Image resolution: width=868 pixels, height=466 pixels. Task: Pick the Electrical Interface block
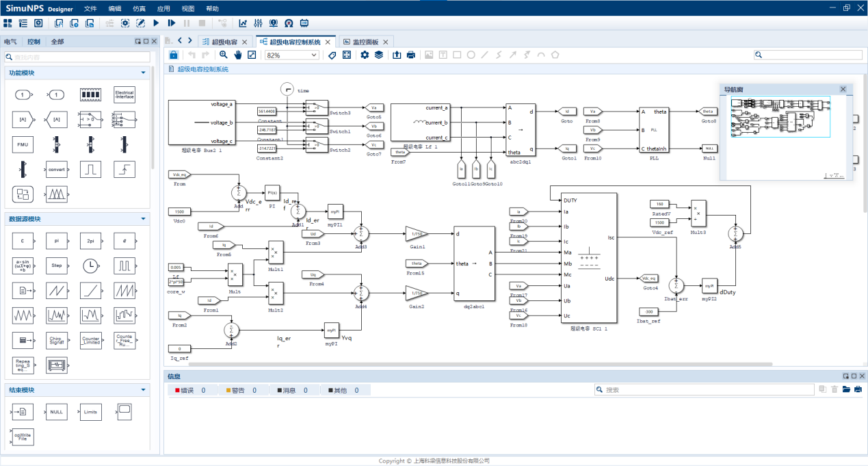tap(124, 95)
